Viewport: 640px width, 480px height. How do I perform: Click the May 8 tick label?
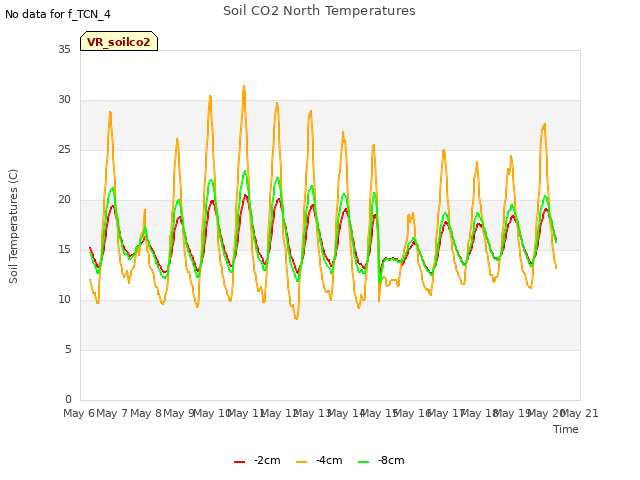click(x=145, y=413)
